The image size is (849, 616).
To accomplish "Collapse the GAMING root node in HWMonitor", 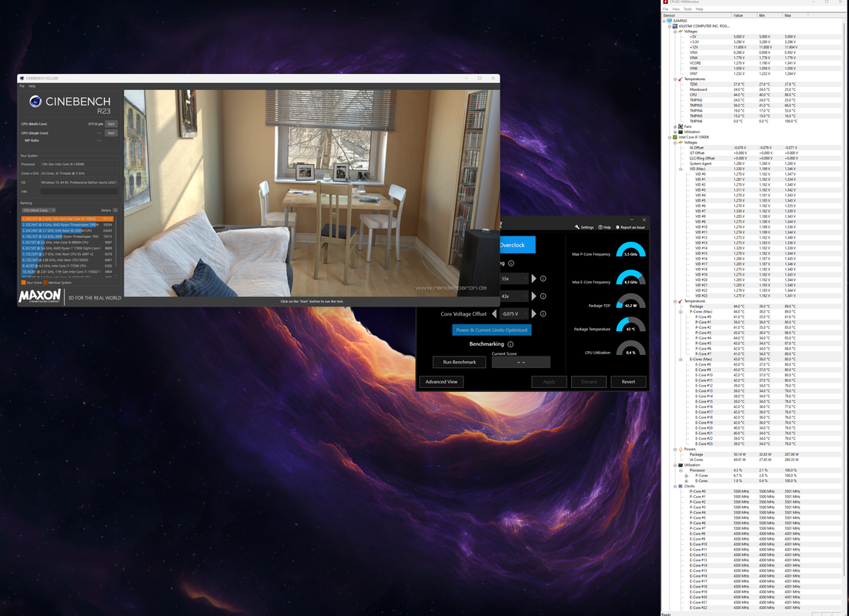I will pyautogui.click(x=664, y=21).
